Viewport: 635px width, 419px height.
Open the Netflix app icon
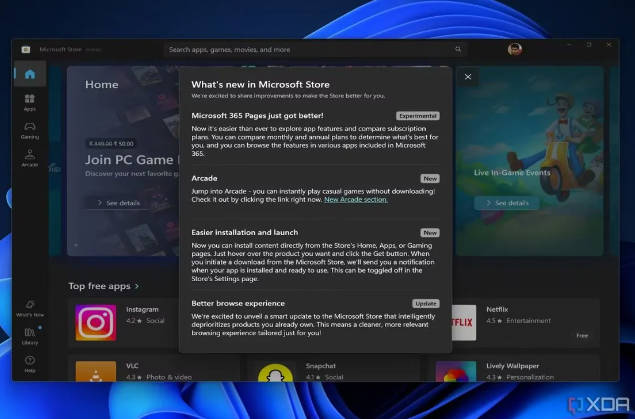tap(464, 323)
